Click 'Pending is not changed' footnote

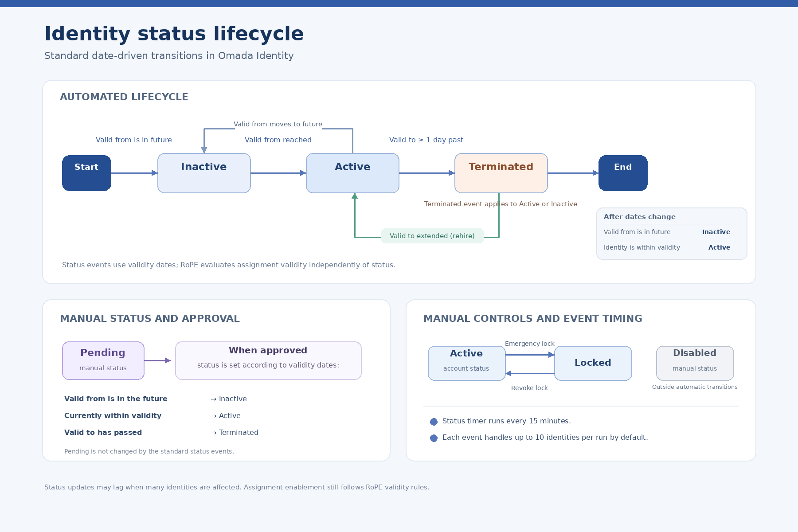149,451
